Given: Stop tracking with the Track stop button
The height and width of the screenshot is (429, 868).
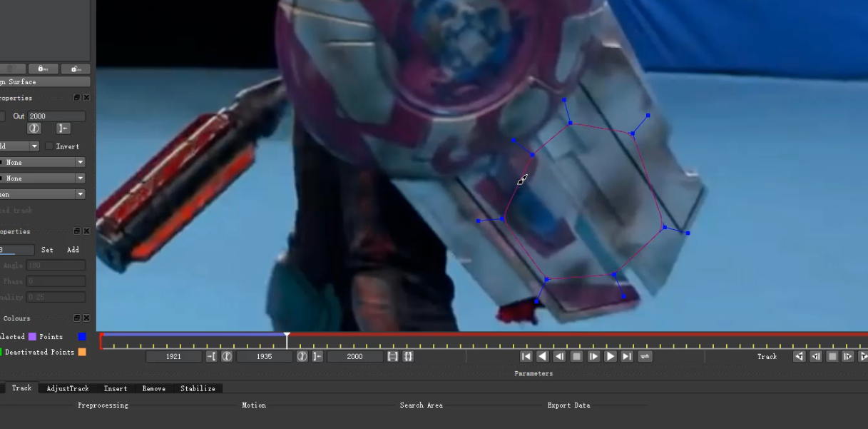Looking at the screenshot, I should click(832, 356).
